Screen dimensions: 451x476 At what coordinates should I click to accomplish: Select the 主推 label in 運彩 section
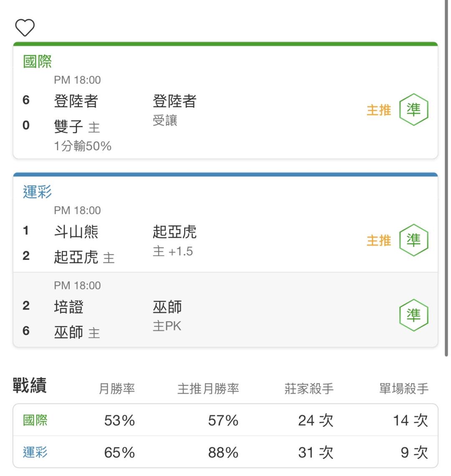point(379,240)
